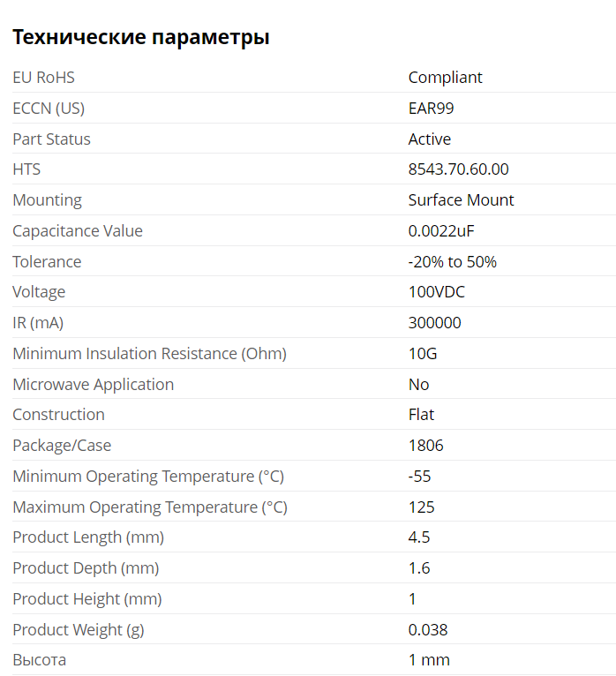This screenshot has height=676, width=616.
Task: Select the EU RoHS "Compliant" value
Action: [x=445, y=78]
